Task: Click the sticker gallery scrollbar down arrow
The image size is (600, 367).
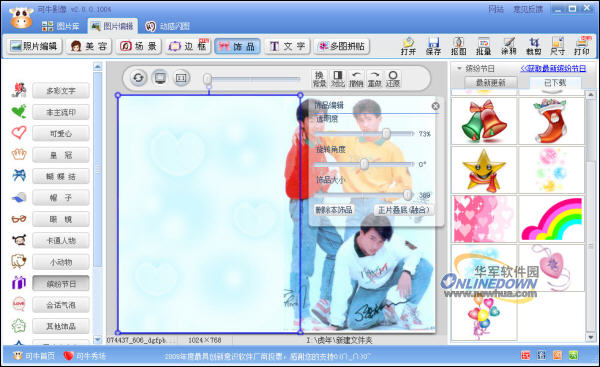Action: pyautogui.click(x=590, y=337)
